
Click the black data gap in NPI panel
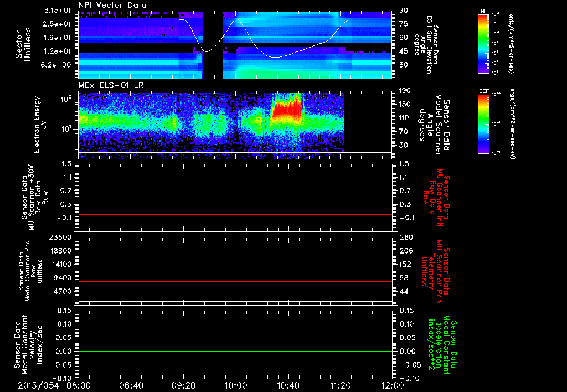213,44
